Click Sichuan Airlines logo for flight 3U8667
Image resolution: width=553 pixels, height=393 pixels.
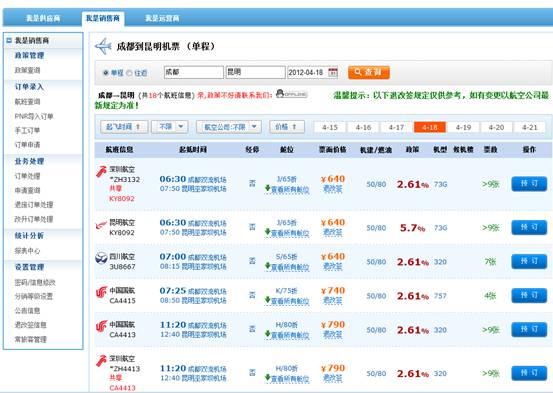click(x=101, y=258)
